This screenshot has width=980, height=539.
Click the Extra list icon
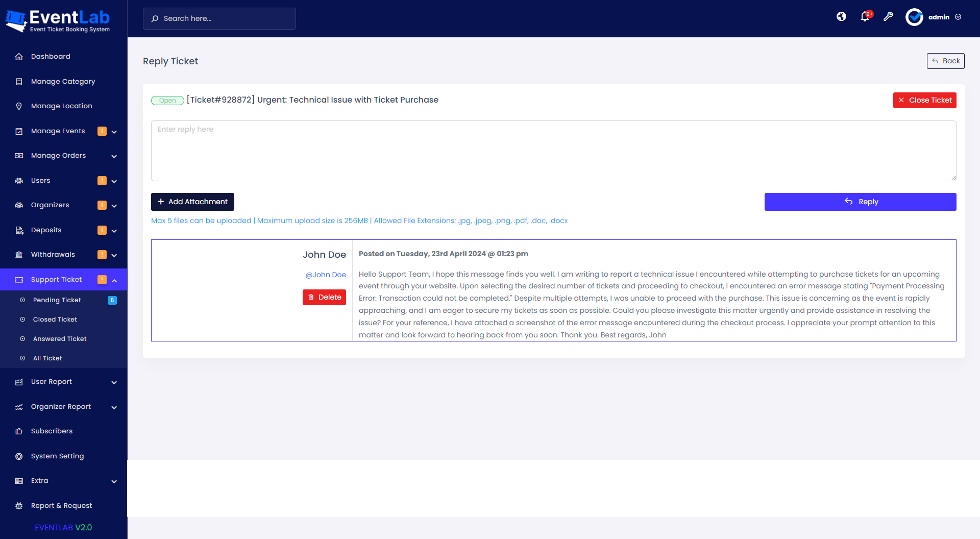click(x=19, y=481)
